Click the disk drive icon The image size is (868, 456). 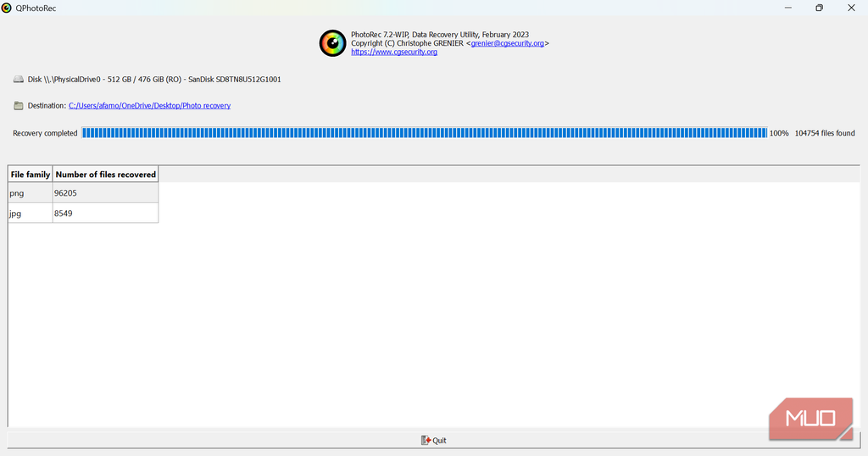pos(19,79)
